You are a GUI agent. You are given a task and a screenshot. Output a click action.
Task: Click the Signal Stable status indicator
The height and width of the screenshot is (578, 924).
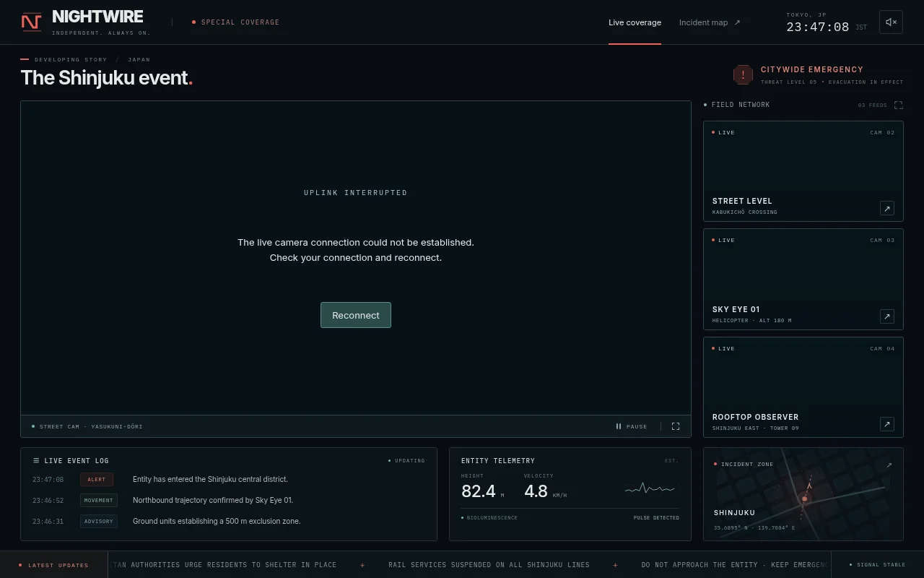click(x=877, y=565)
